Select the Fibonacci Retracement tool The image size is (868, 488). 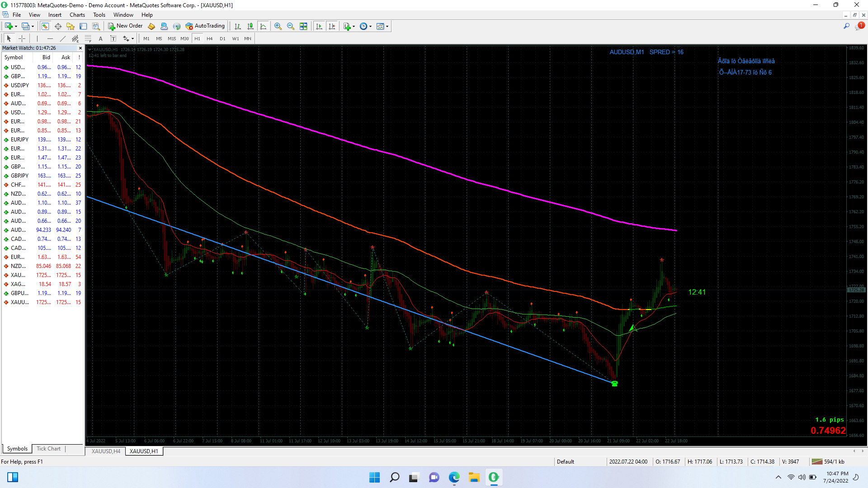(x=88, y=39)
